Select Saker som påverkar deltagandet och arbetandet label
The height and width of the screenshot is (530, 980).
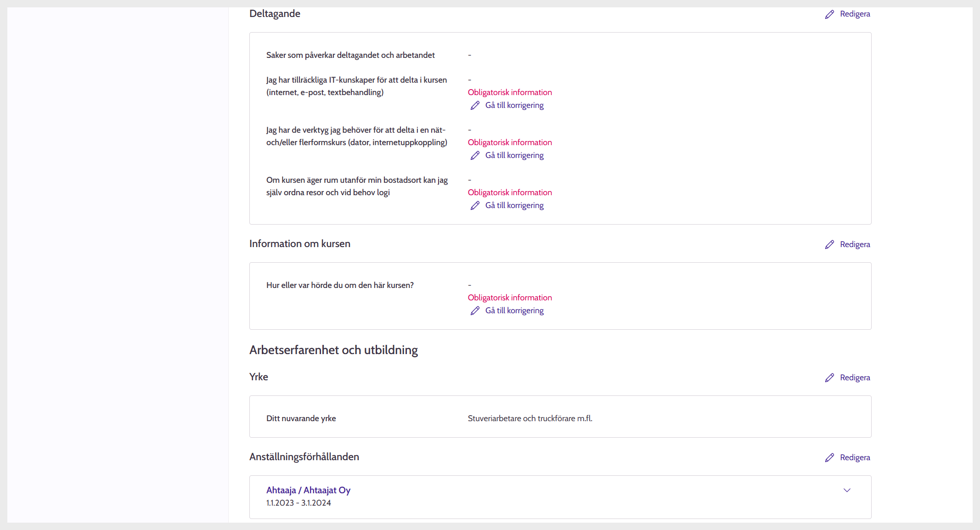point(350,55)
